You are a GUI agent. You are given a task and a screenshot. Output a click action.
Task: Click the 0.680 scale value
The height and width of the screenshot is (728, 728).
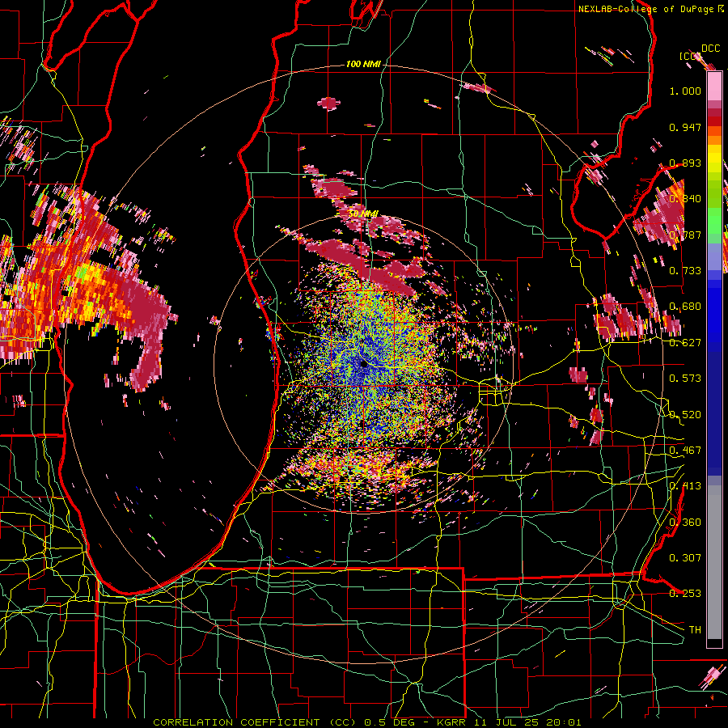(685, 307)
